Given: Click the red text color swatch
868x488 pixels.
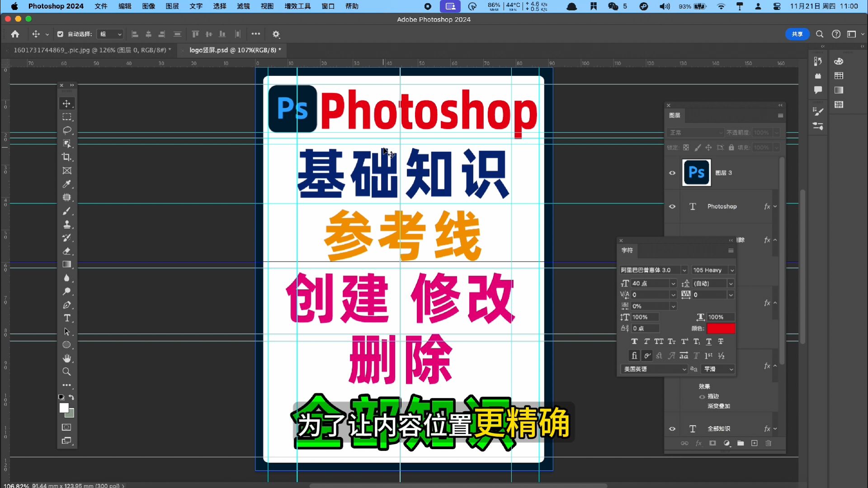Looking at the screenshot, I should coord(721,328).
